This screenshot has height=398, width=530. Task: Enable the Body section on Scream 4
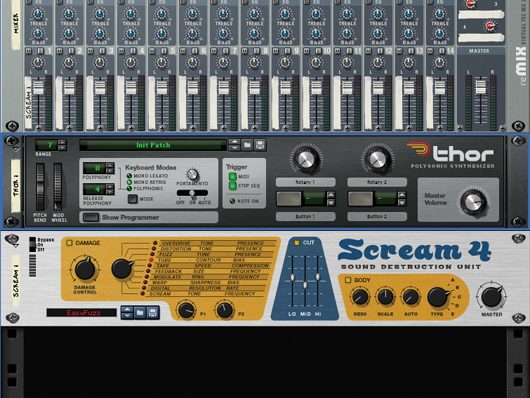pyautogui.click(x=348, y=280)
